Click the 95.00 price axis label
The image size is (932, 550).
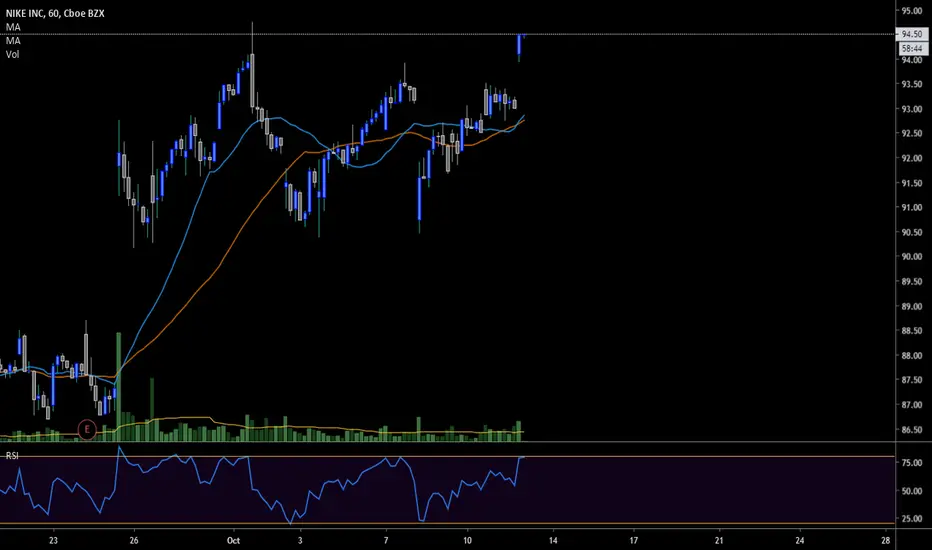click(x=912, y=11)
